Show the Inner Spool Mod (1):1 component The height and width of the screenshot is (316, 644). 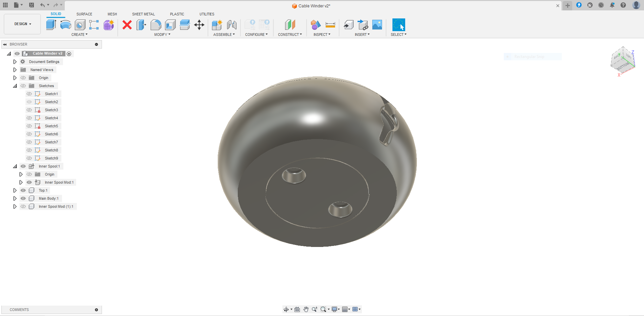pyautogui.click(x=23, y=206)
